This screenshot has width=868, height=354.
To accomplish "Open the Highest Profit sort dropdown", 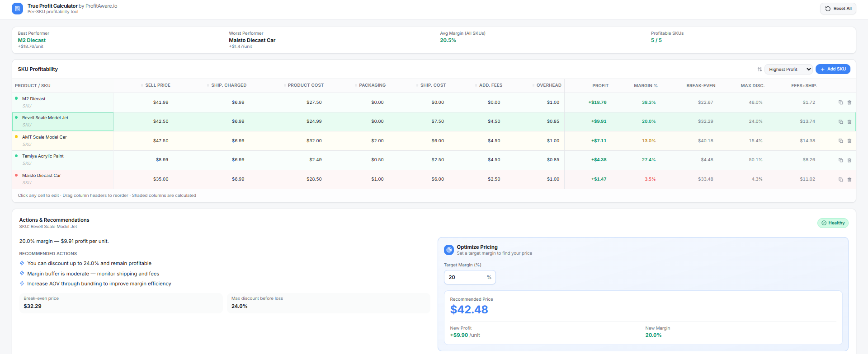I will (x=789, y=70).
